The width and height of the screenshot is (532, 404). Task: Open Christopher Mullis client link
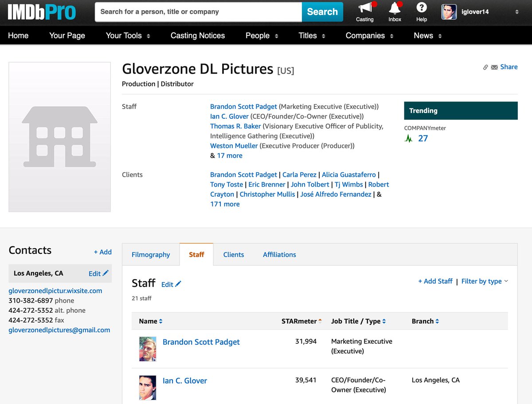click(267, 194)
